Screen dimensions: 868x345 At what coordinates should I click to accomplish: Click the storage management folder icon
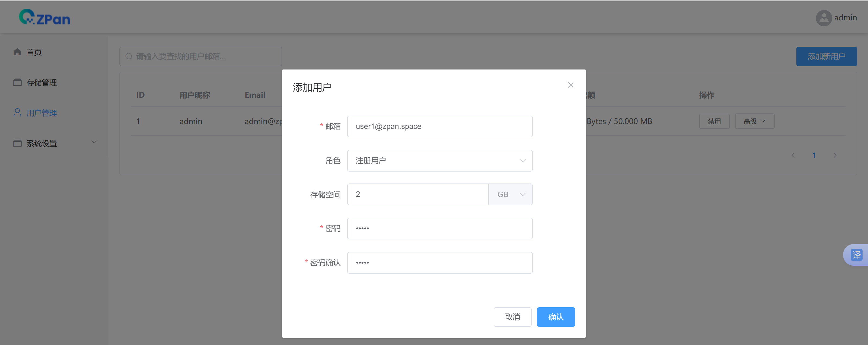pyautogui.click(x=17, y=82)
